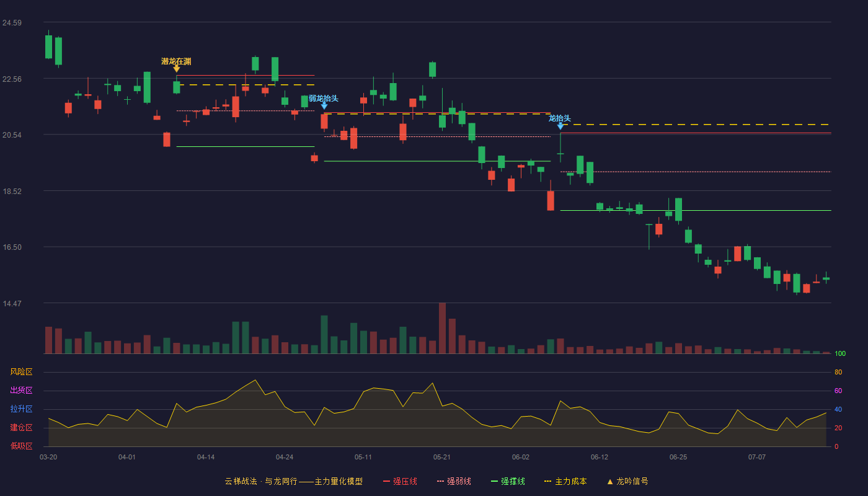The height and width of the screenshot is (496, 868).
Task: Click the 05-11 date label
Action: tap(363, 457)
